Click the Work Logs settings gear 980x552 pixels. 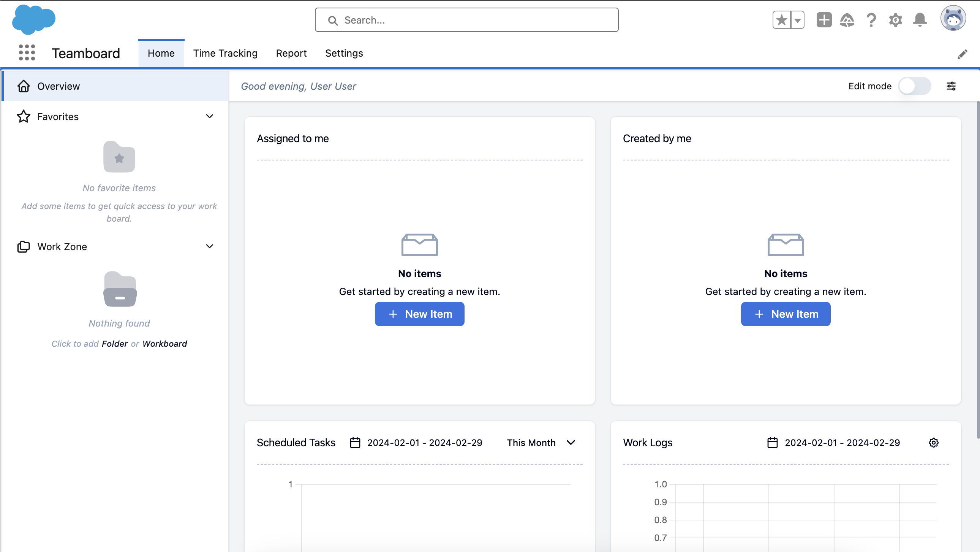point(933,443)
